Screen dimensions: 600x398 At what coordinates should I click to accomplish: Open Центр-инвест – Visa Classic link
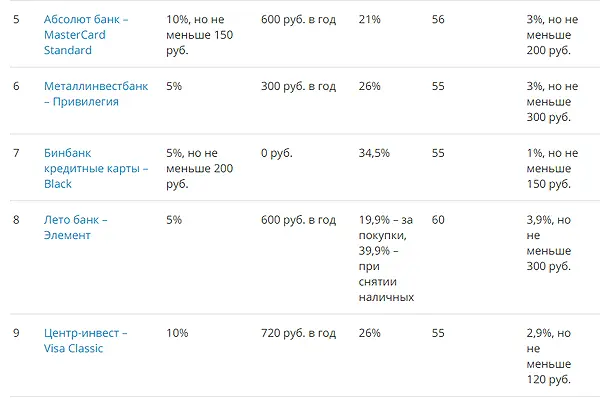coord(86,341)
